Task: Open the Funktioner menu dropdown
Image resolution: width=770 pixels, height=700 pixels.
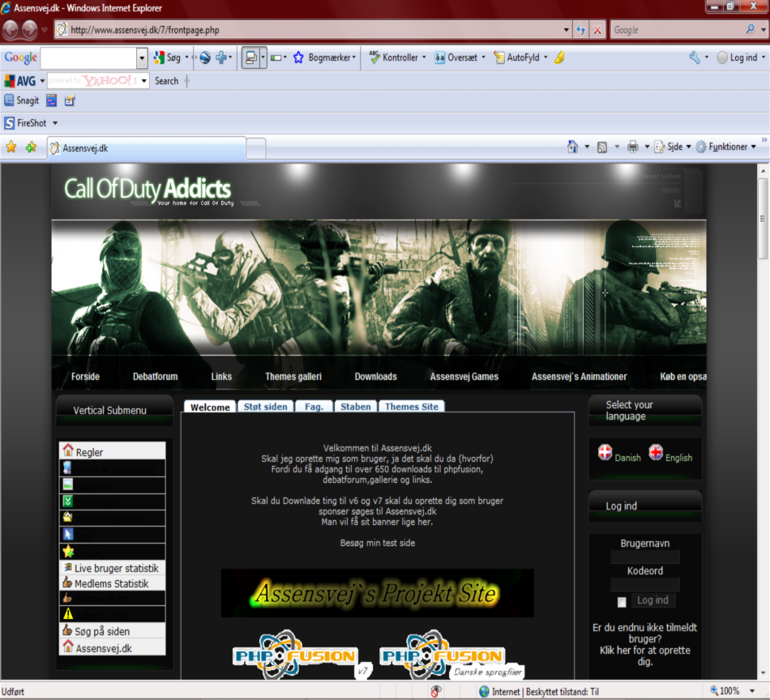Action: click(753, 147)
